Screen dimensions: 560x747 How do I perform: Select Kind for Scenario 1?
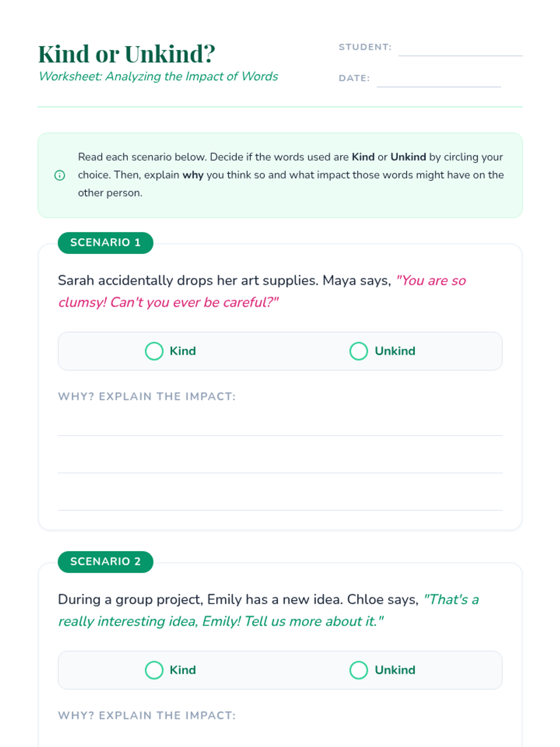tap(154, 351)
